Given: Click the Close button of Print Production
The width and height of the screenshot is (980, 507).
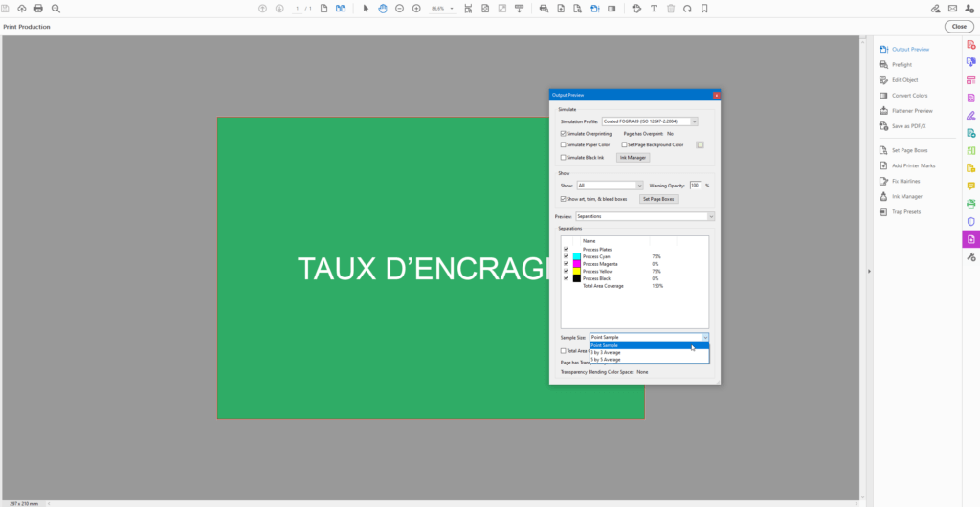Looking at the screenshot, I should 959,27.
